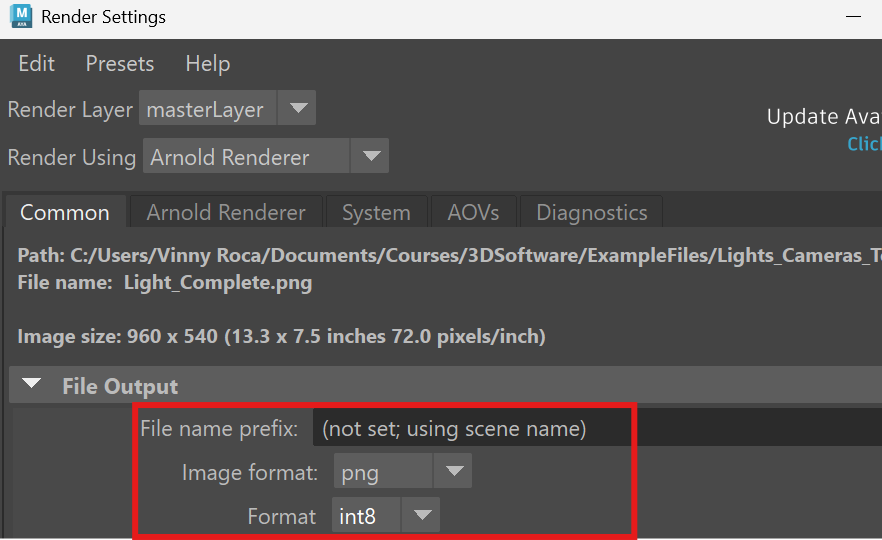Click the Update Available notice text
The height and width of the screenshot is (540, 882).
pos(823,117)
